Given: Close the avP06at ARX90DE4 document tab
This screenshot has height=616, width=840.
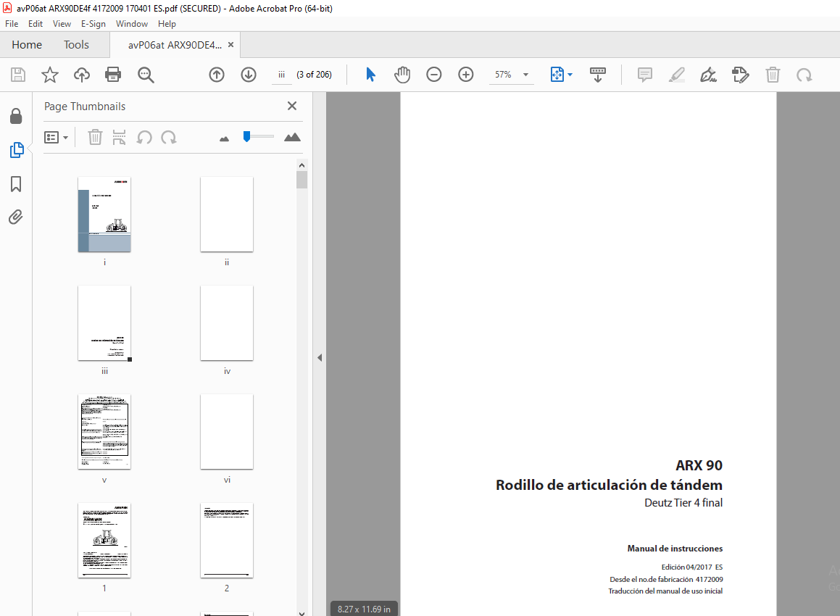Looking at the screenshot, I should [x=231, y=44].
